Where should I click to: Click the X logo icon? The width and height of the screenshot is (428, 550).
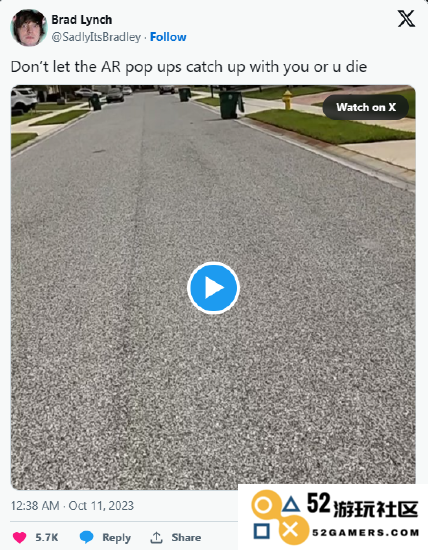click(406, 19)
